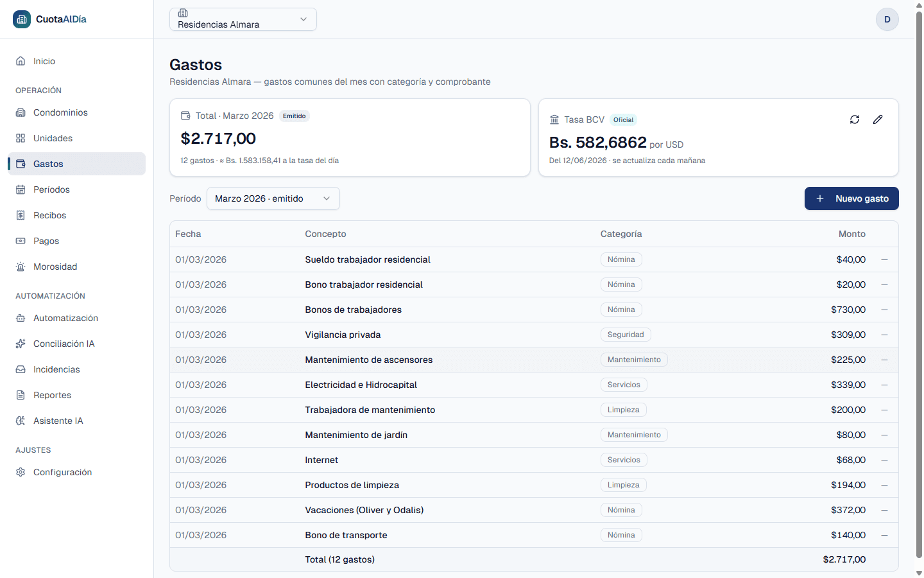
Task: Open Unidades in the sidebar
Action: tap(77, 138)
